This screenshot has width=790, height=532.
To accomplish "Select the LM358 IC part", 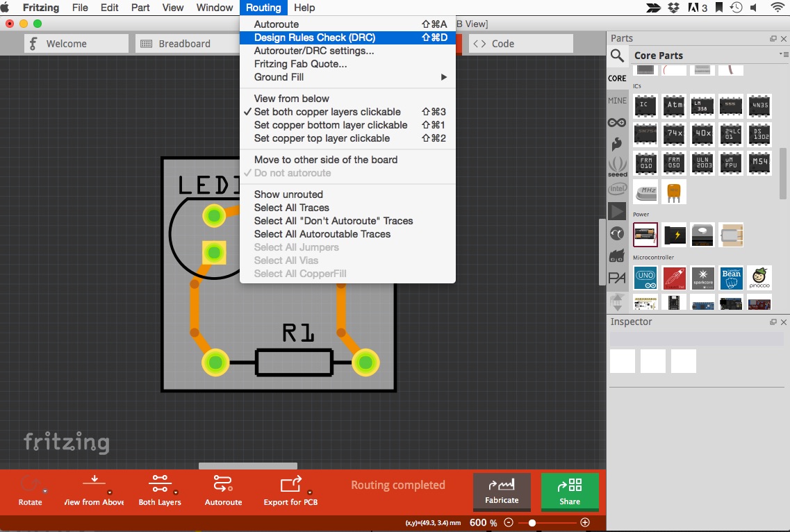I will coord(702,105).
